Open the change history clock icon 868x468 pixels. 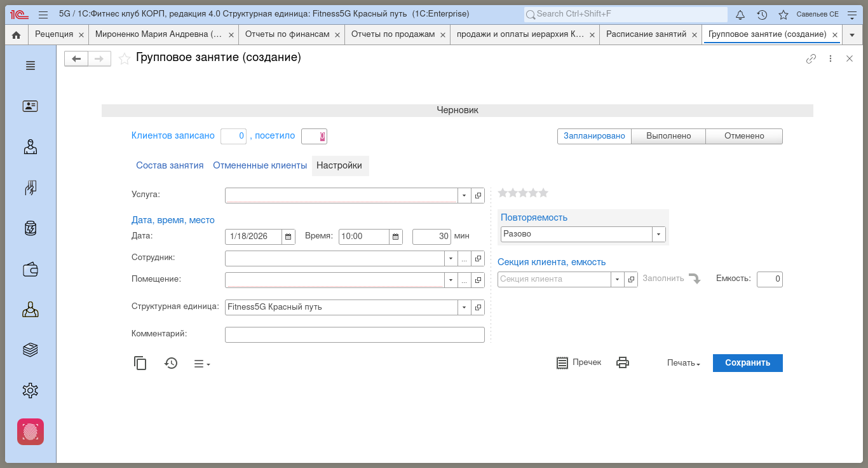click(x=171, y=363)
